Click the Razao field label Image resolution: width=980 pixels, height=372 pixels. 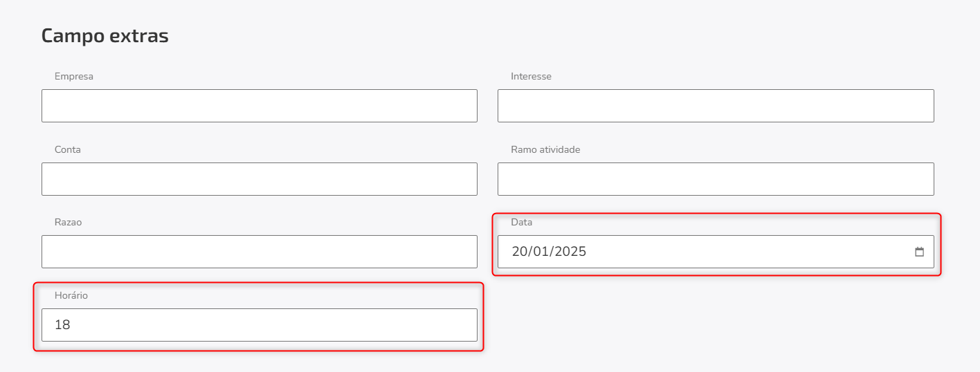pyautogui.click(x=69, y=223)
